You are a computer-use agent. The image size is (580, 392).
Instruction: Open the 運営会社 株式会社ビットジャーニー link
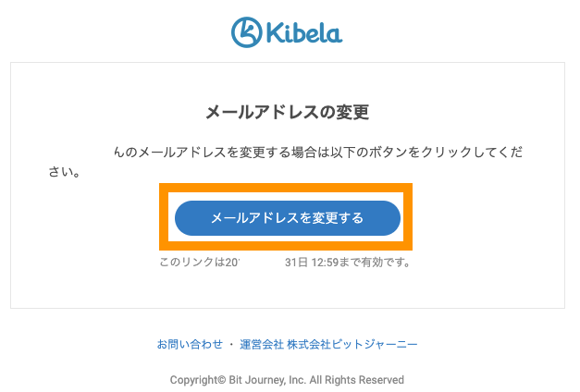coord(328,344)
